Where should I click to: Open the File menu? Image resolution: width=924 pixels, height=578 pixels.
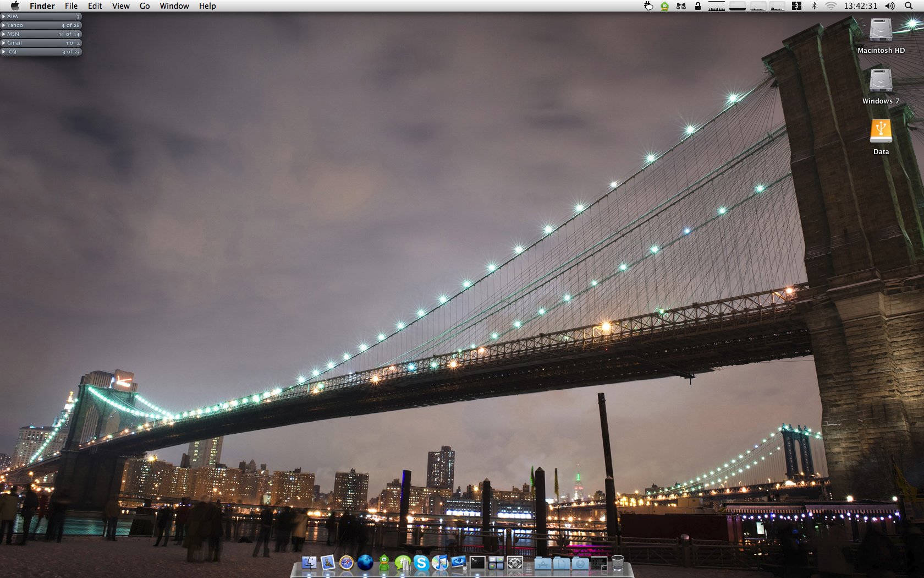click(x=71, y=6)
